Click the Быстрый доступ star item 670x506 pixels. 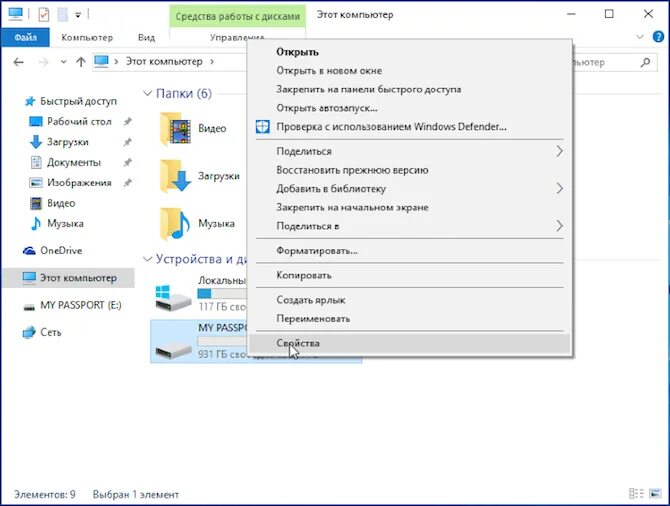tap(70, 101)
